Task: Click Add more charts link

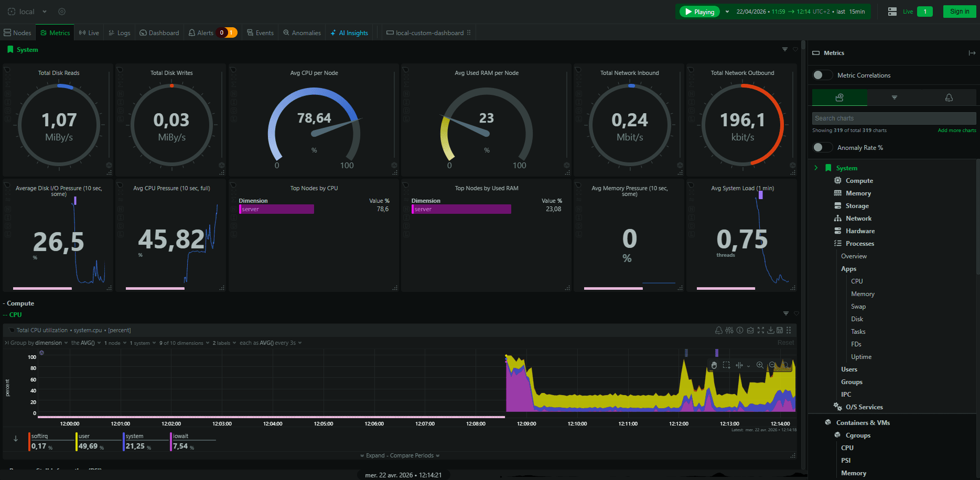Action: pos(957,130)
